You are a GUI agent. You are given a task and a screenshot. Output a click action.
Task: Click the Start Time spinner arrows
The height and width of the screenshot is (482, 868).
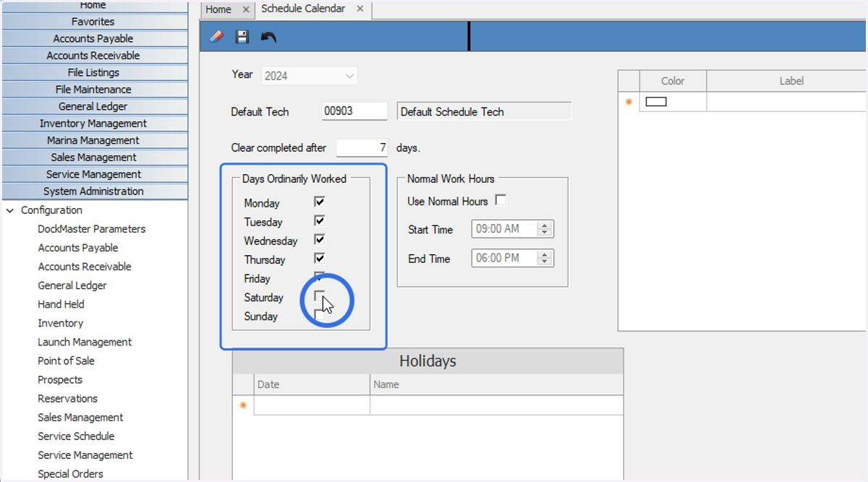click(545, 229)
